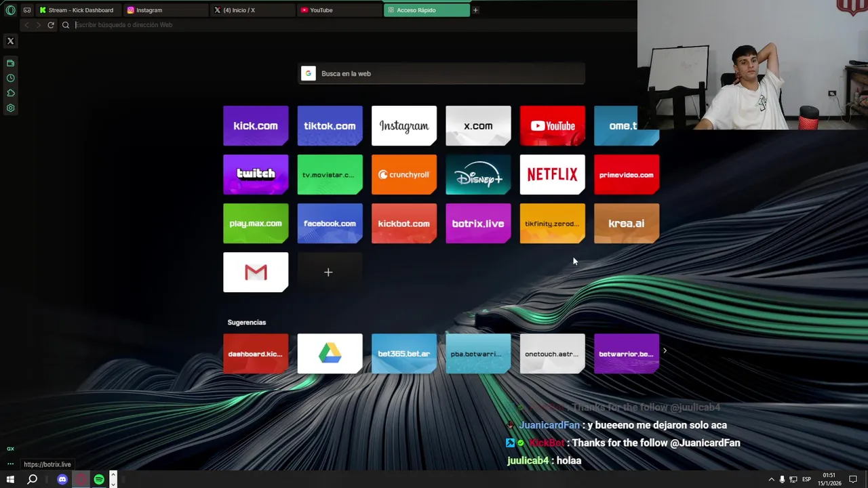Screen dimensions: 868x488
Task: Open the bet365.bet.ar suggestion tile
Action: pos(404,354)
